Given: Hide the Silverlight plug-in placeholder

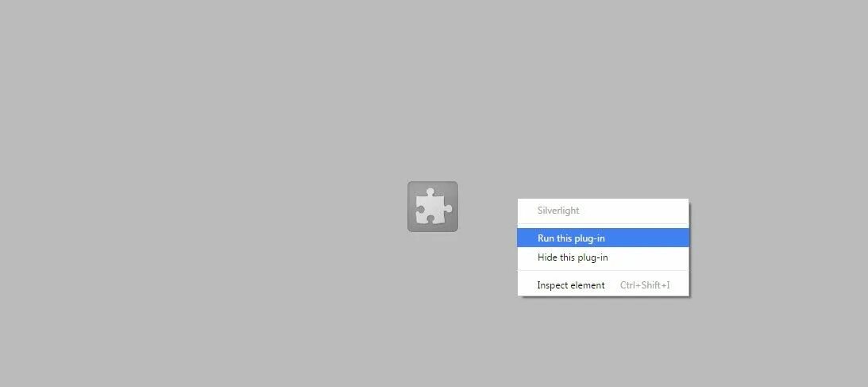Looking at the screenshot, I should (x=603, y=257).
